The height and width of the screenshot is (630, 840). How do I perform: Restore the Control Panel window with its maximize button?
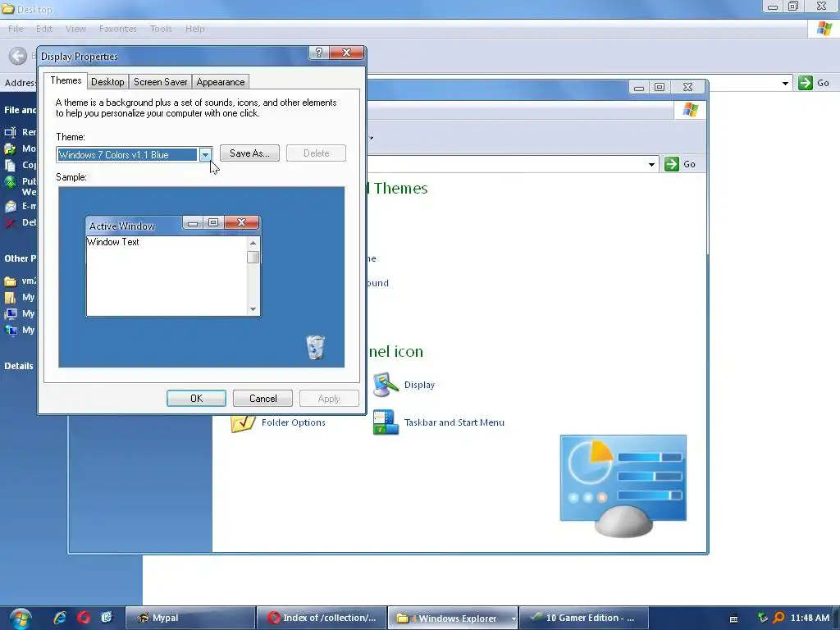(x=660, y=87)
